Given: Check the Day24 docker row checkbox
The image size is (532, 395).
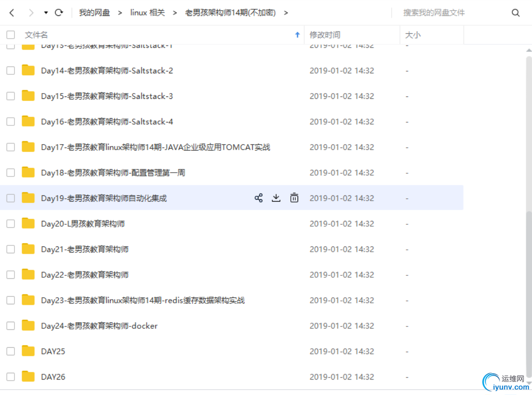Looking at the screenshot, I should pos(11,326).
